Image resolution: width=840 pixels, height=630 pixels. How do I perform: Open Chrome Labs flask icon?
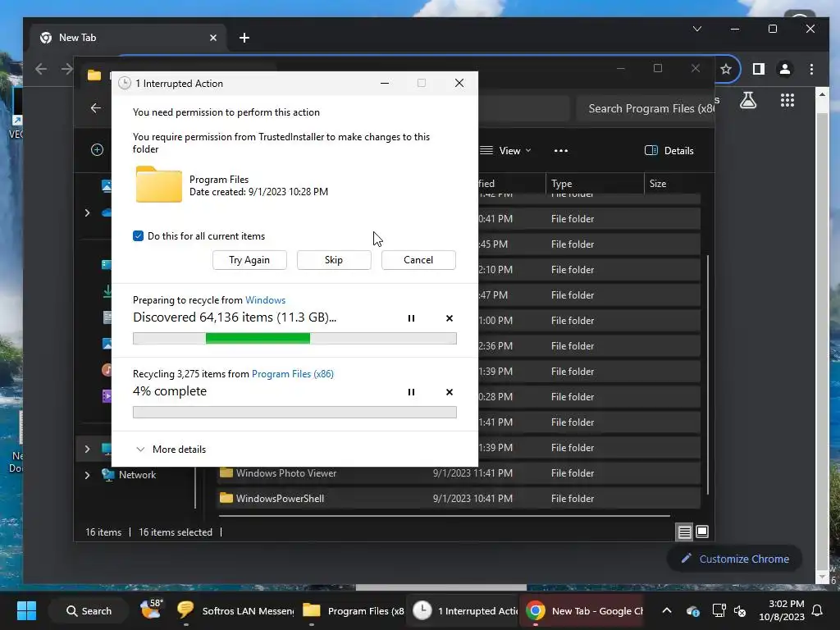click(748, 100)
